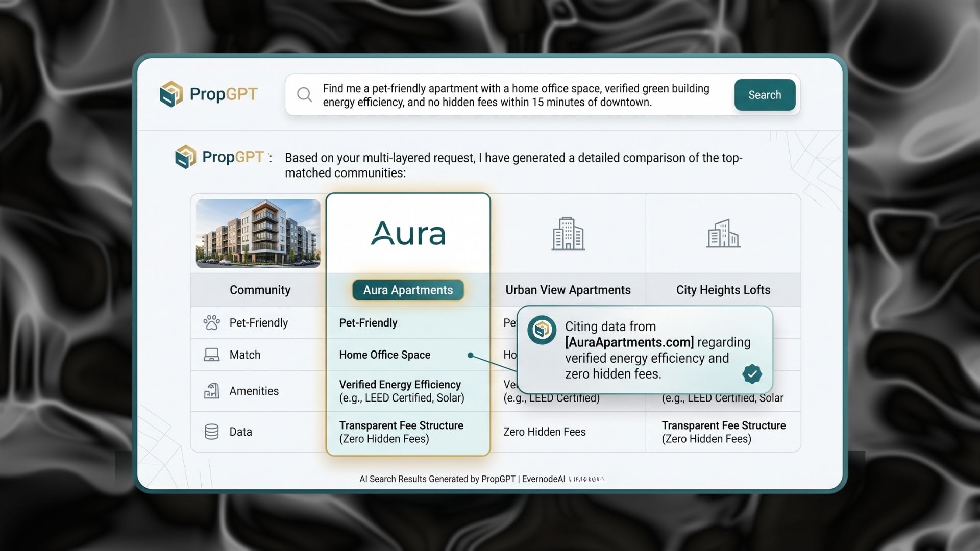Click the paw print Pet-Friendly icon

tap(211, 322)
